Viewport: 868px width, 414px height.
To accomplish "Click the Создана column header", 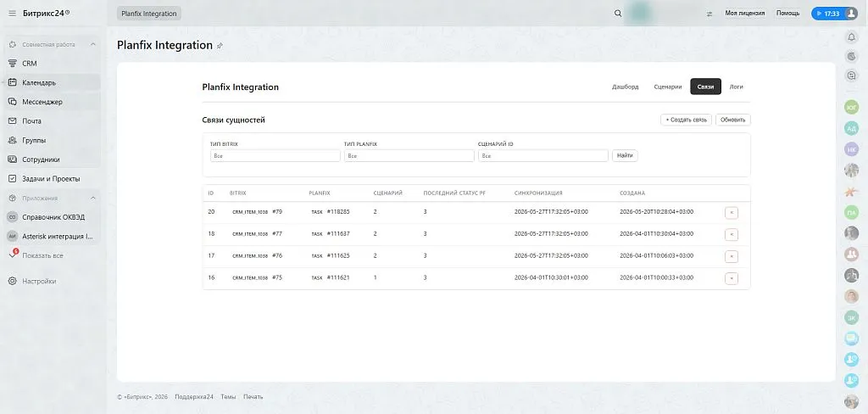I will tap(632, 193).
